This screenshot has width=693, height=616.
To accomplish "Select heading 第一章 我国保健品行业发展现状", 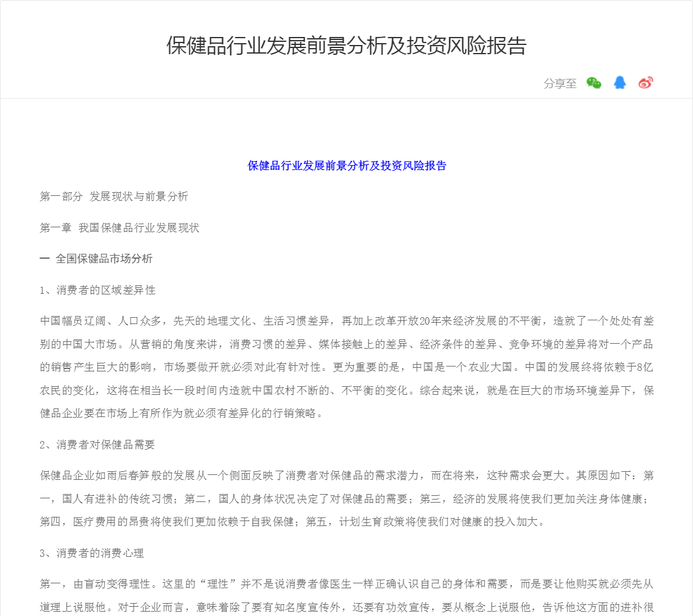I will (120, 228).
